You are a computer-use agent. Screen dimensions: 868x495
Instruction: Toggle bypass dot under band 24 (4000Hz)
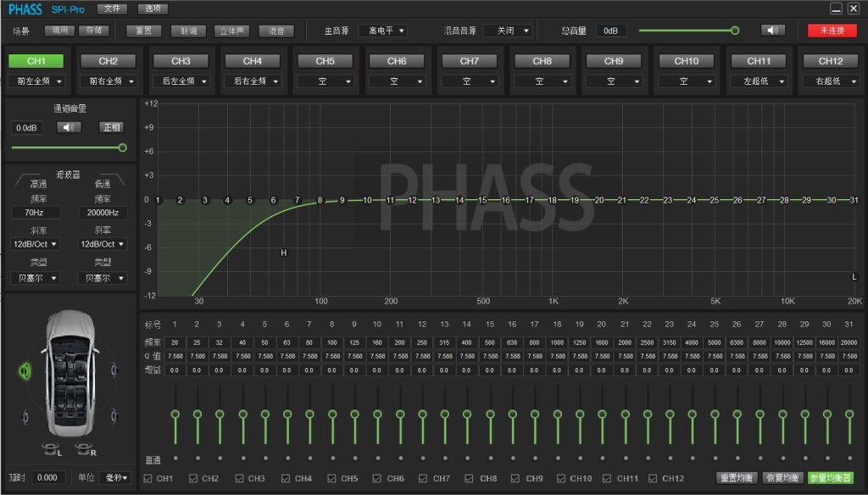point(693,458)
